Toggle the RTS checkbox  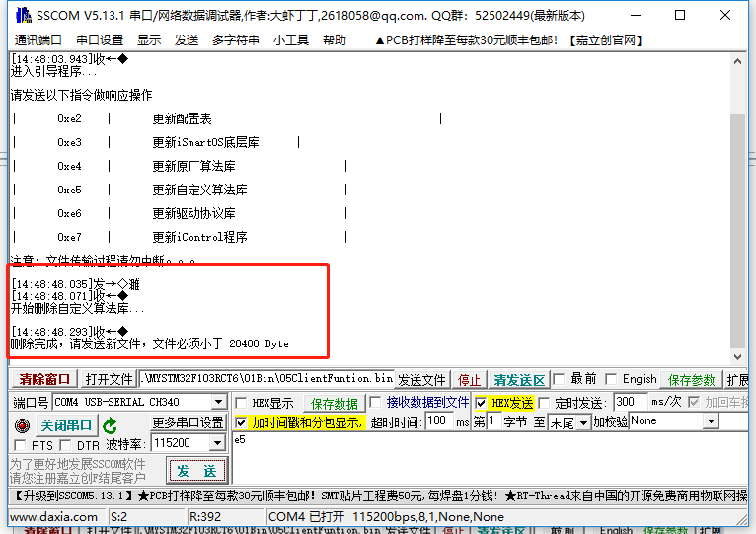point(21,445)
